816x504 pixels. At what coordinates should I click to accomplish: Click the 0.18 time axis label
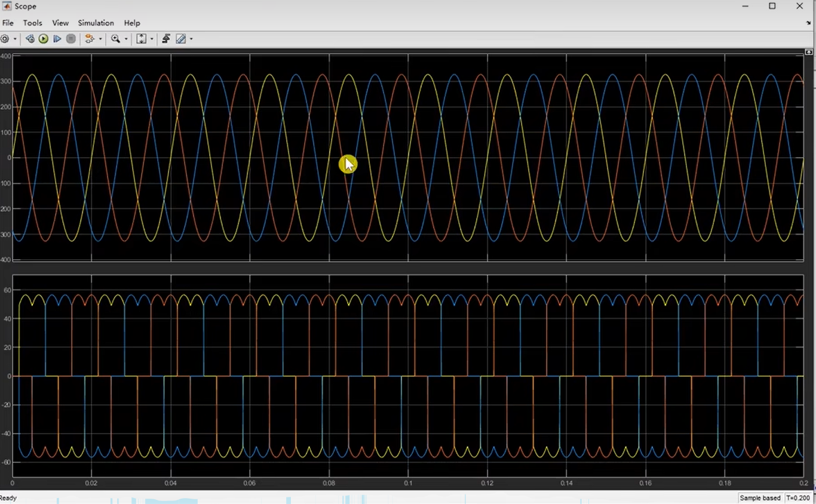tap(725, 483)
